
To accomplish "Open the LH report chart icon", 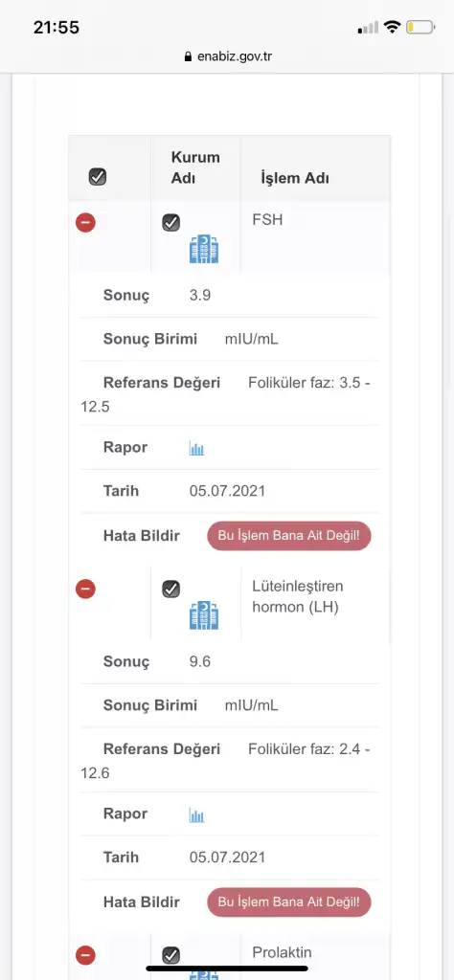I will click(x=197, y=814).
